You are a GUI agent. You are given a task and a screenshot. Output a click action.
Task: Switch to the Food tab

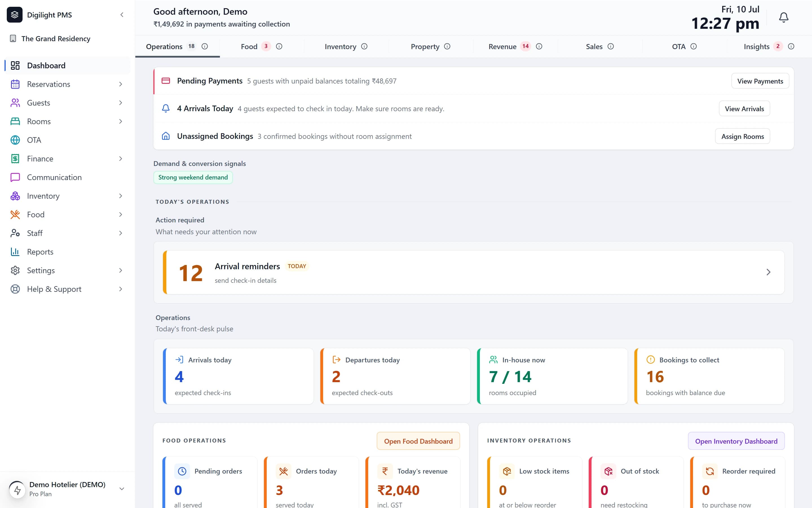262,46
